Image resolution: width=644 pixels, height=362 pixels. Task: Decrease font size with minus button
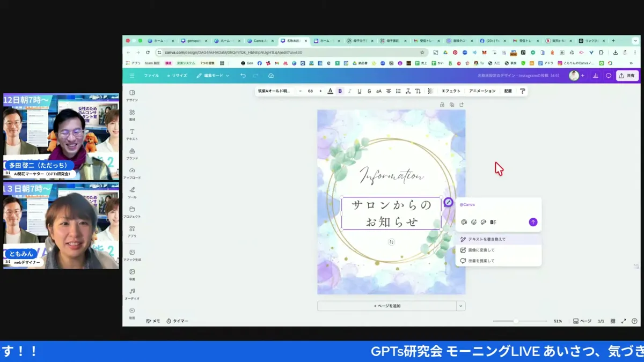(300, 91)
